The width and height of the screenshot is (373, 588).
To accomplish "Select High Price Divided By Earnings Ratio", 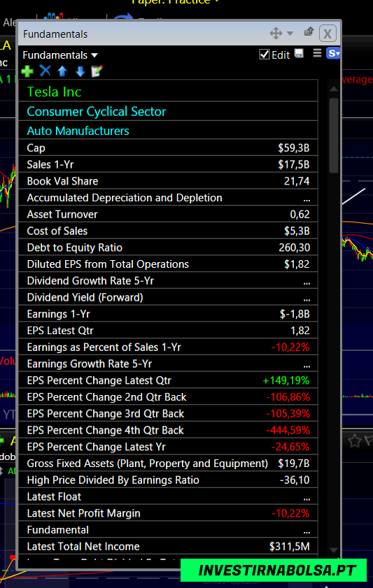I will coord(168,480).
